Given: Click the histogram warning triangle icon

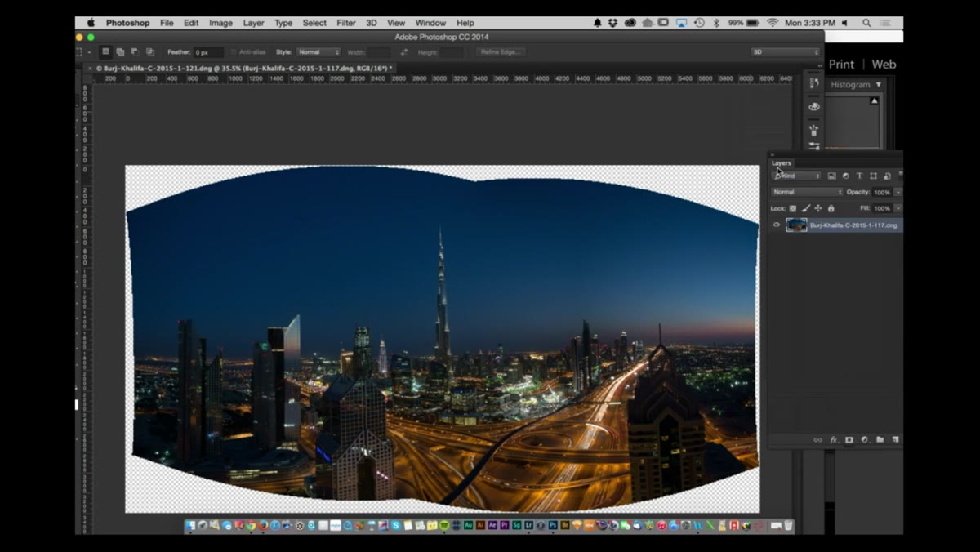Looking at the screenshot, I should pos(875,101).
